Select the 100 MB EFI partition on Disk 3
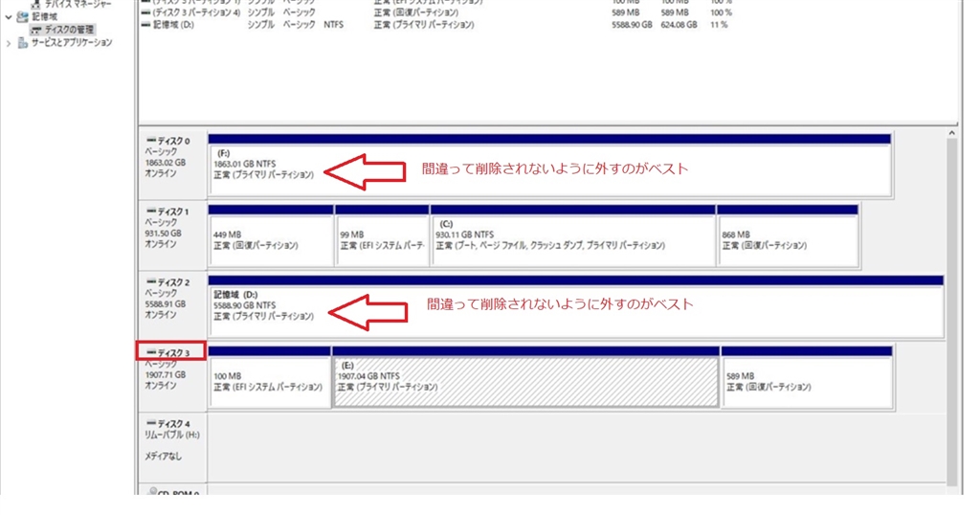The width and height of the screenshot is (980, 515). point(269,382)
